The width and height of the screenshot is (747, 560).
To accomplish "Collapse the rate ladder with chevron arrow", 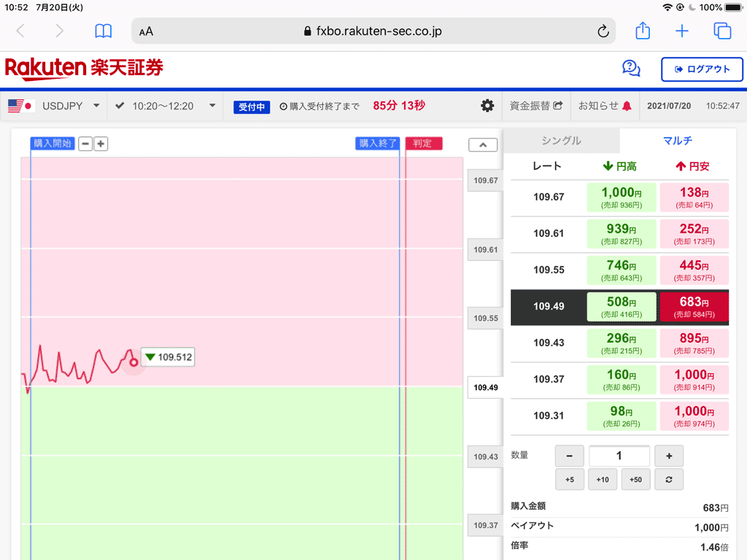I will pyautogui.click(x=483, y=144).
